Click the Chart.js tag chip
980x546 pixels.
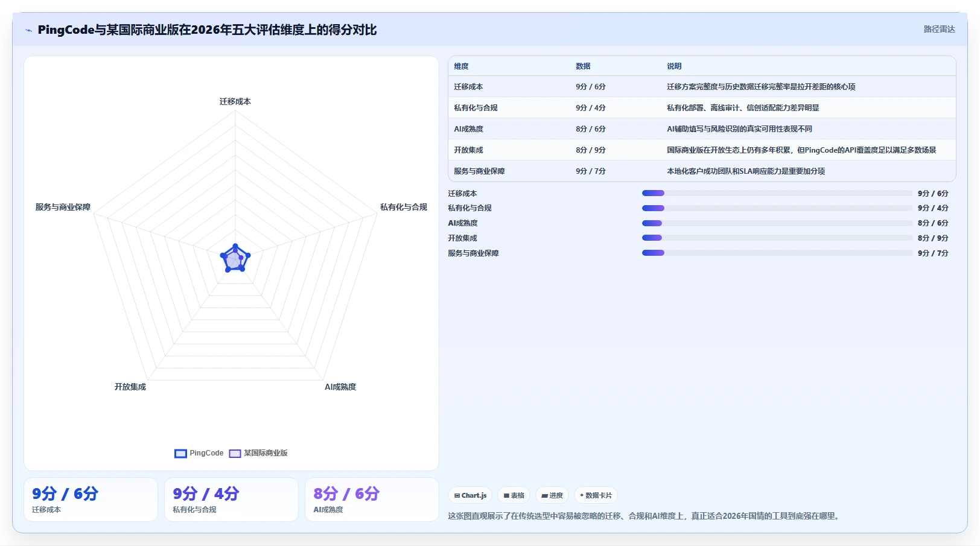pyautogui.click(x=470, y=495)
